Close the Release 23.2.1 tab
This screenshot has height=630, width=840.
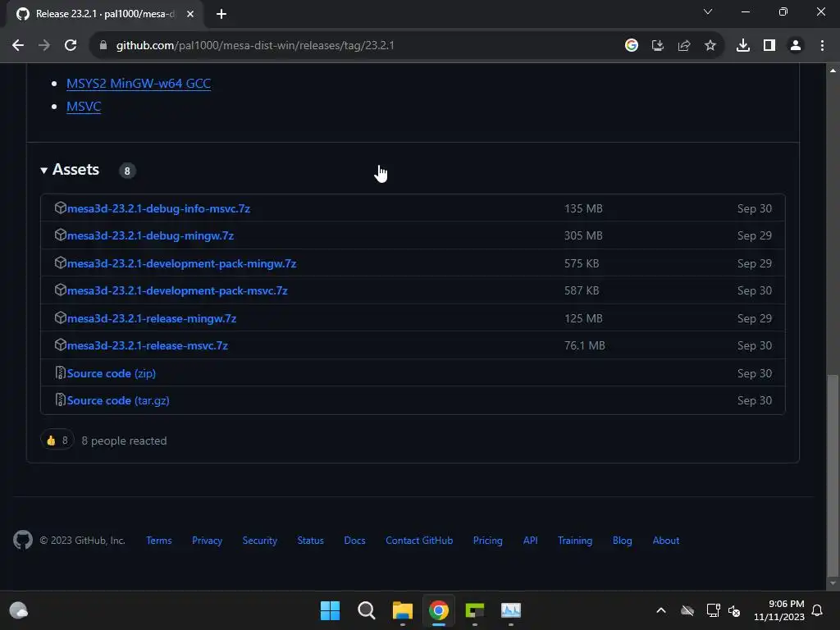click(x=190, y=14)
